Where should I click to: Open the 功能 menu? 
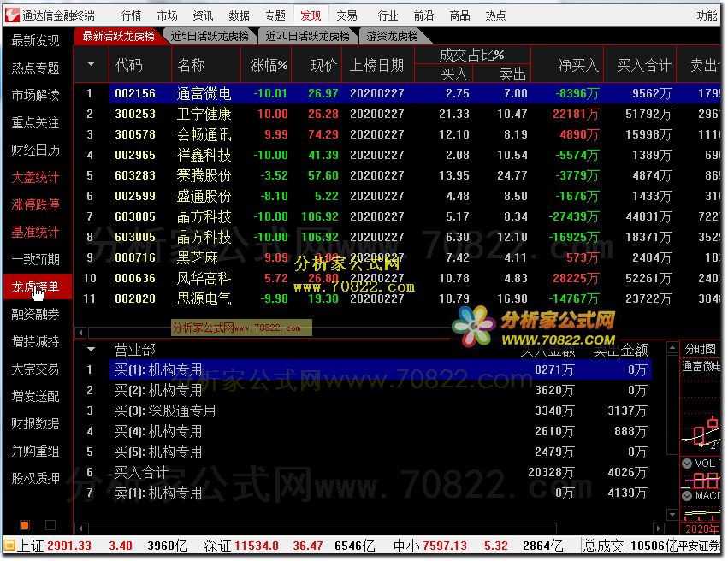(x=707, y=15)
